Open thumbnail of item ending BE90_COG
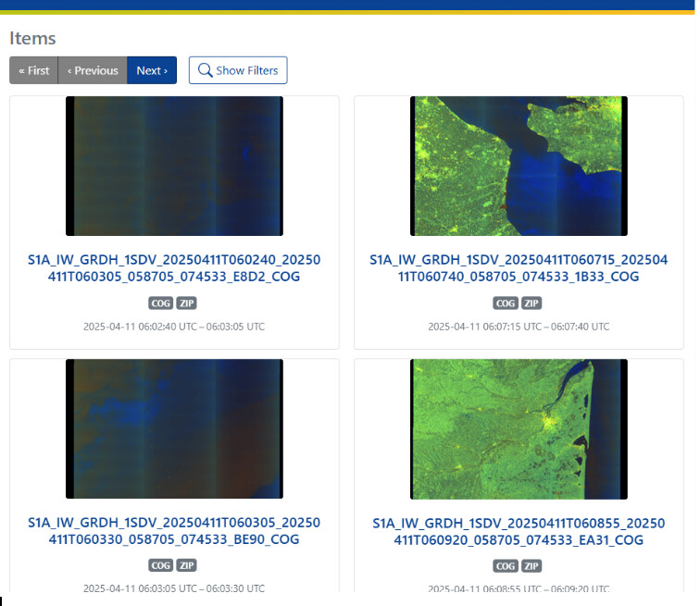 click(x=174, y=428)
